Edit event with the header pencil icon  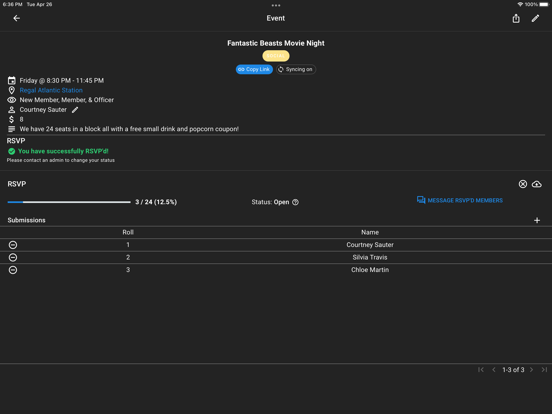[535, 18]
